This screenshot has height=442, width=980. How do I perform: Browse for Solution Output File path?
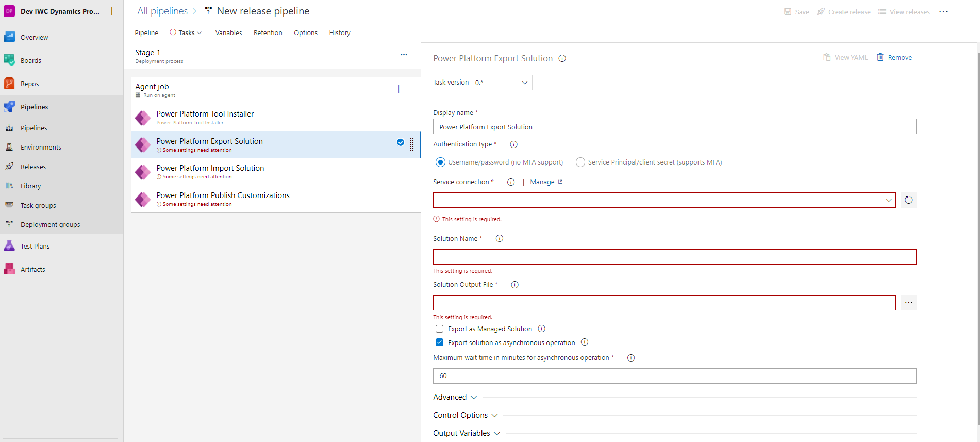(x=909, y=303)
